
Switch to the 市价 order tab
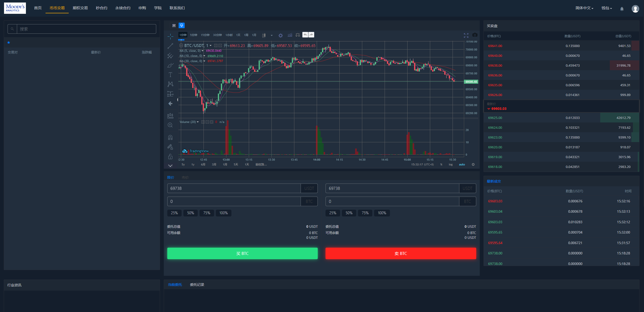point(185,177)
